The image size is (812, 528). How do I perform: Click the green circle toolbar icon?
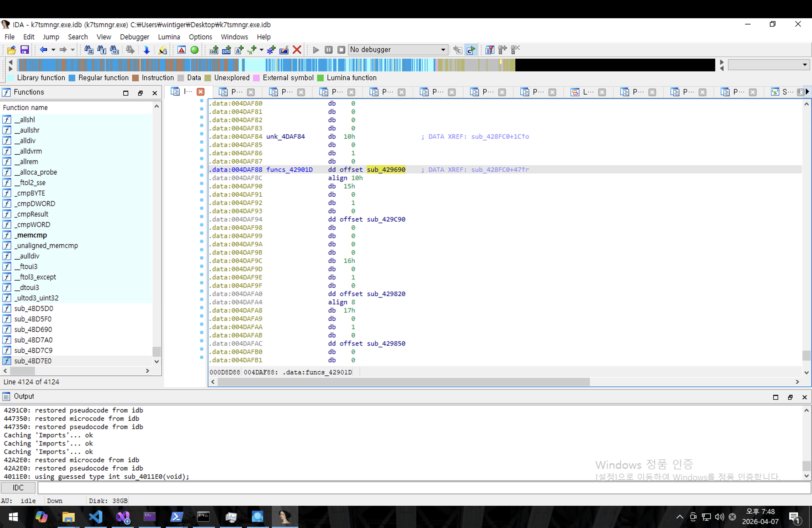tap(194, 50)
